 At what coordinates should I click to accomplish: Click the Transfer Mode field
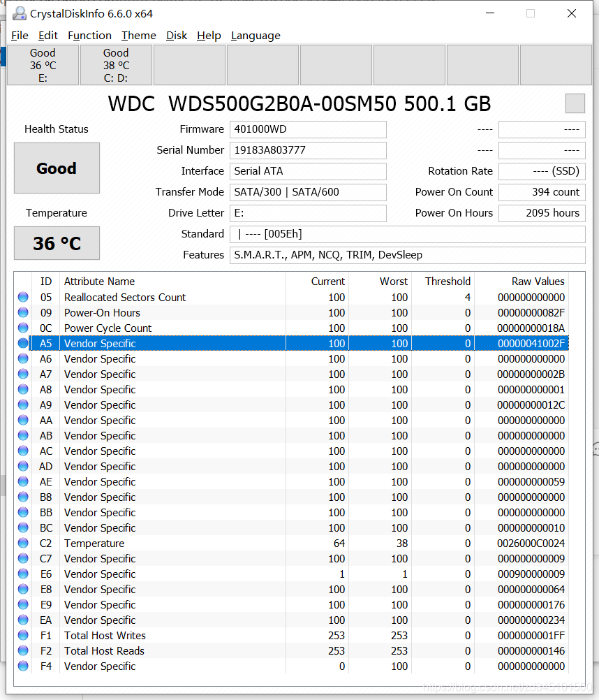pyautogui.click(x=308, y=192)
